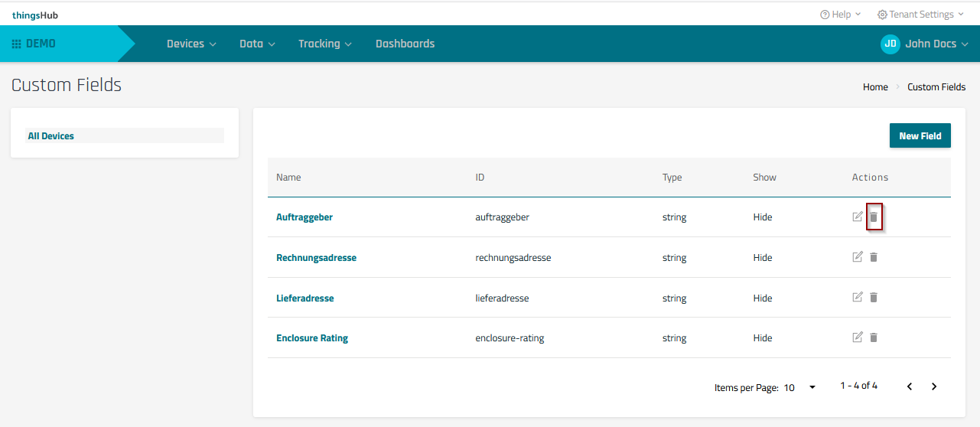
Task: Click the New Field button
Action: pyautogui.click(x=920, y=135)
